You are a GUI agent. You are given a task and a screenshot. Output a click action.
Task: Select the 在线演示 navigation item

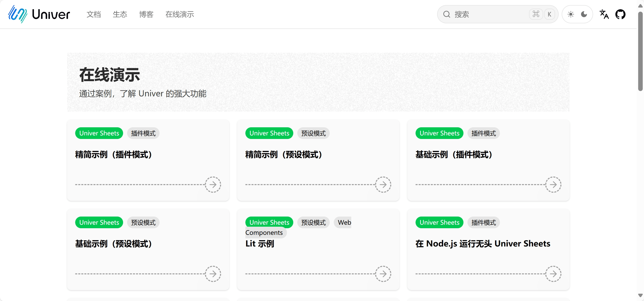(x=180, y=14)
